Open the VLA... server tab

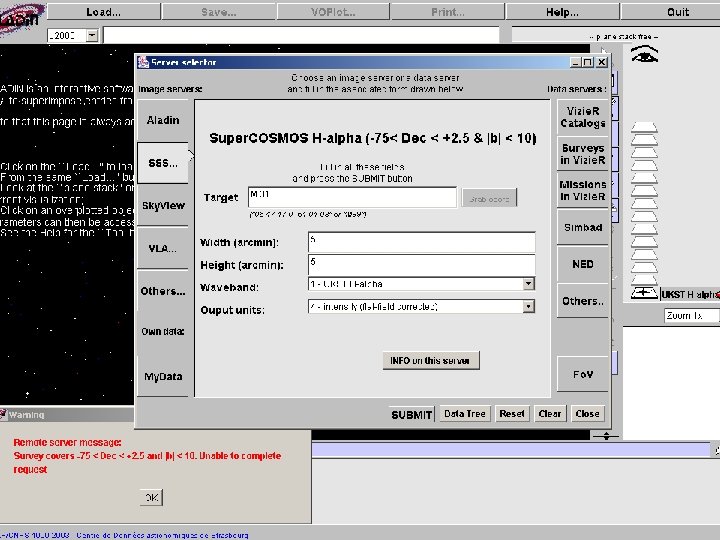(163, 248)
